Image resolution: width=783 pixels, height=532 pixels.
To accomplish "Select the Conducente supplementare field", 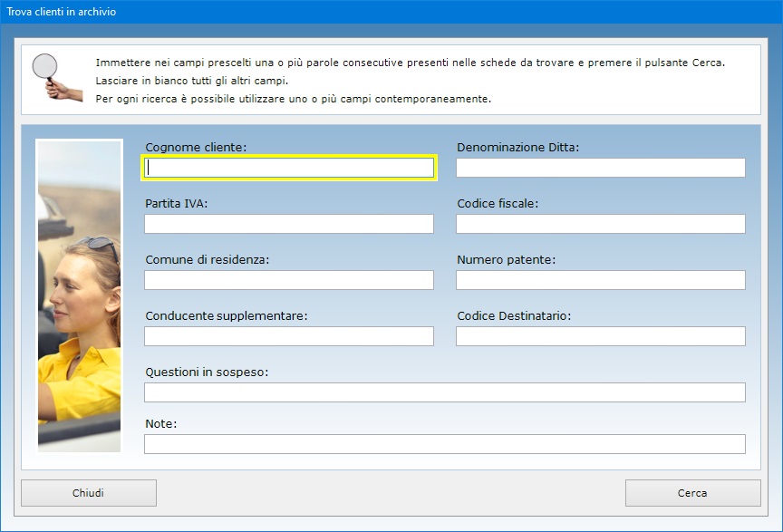I will point(288,336).
